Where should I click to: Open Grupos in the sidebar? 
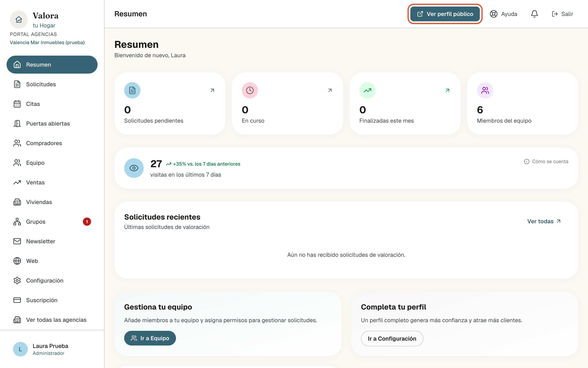(52, 222)
